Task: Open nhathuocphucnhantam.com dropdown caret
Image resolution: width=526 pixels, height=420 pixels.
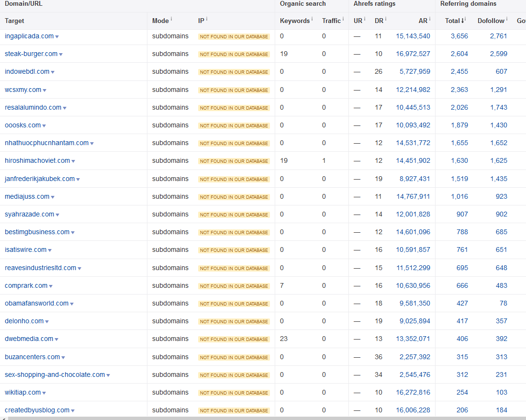Action: pyautogui.click(x=92, y=144)
